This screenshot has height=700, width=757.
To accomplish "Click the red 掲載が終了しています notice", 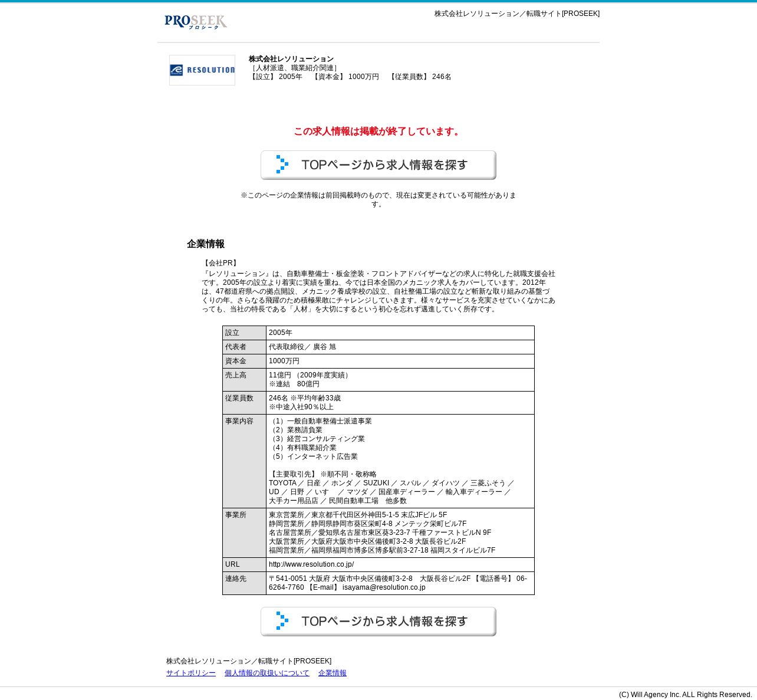I will (x=377, y=132).
